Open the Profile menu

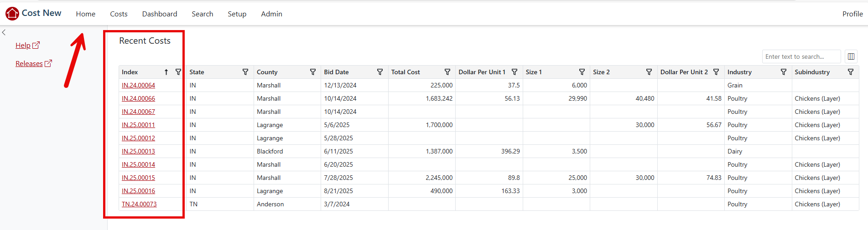tap(852, 14)
